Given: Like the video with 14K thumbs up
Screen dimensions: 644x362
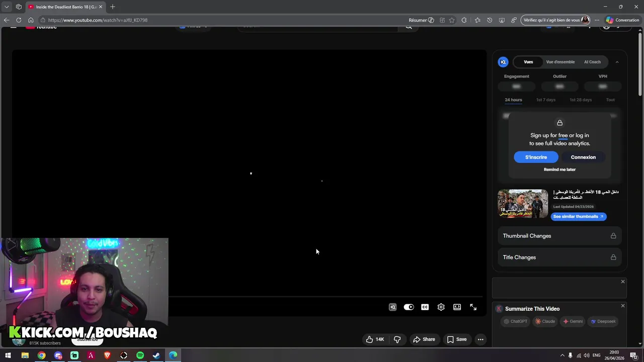Looking at the screenshot, I should (375, 339).
